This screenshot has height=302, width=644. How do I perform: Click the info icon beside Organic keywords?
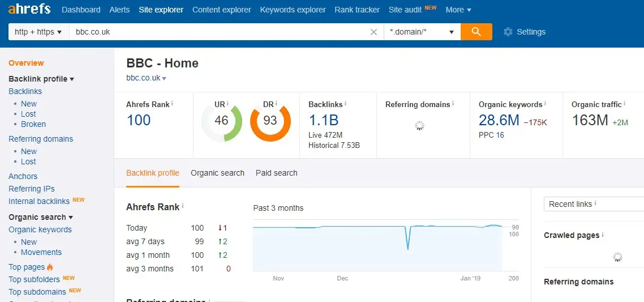pyautogui.click(x=546, y=104)
